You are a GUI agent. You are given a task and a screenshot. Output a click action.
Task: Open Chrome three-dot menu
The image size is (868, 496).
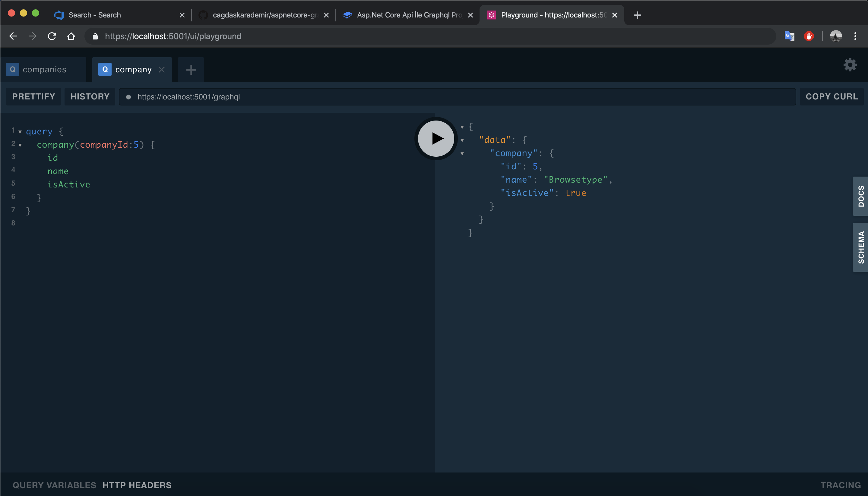pyautogui.click(x=855, y=36)
